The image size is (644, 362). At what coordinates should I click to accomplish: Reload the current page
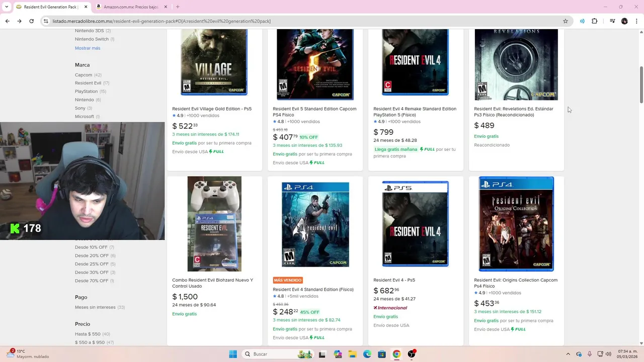[x=31, y=21]
